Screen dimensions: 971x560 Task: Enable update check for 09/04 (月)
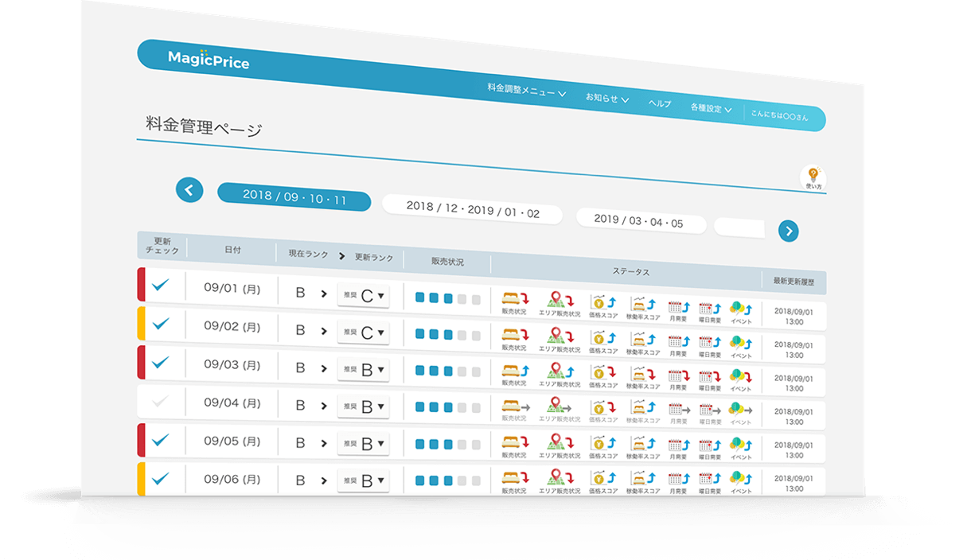pyautogui.click(x=161, y=401)
